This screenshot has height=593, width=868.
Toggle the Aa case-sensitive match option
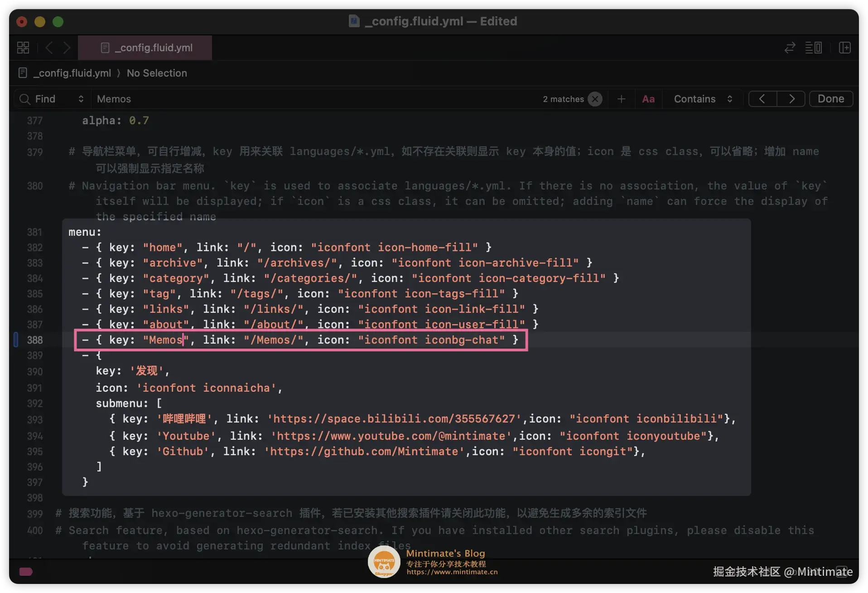tap(648, 99)
